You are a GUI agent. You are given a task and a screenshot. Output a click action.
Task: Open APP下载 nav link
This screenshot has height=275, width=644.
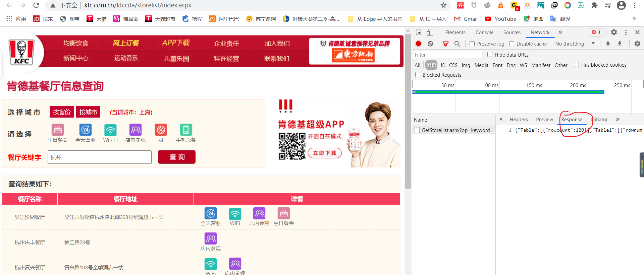click(176, 43)
